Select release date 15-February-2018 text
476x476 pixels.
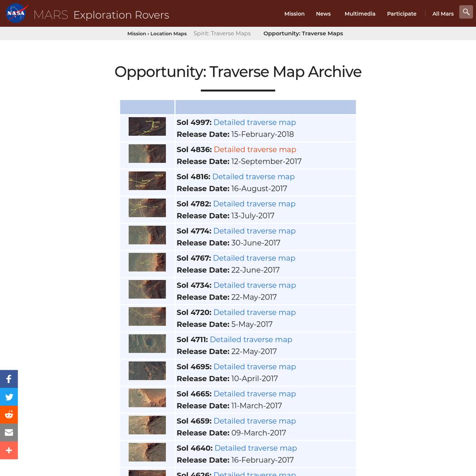click(x=263, y=134)
